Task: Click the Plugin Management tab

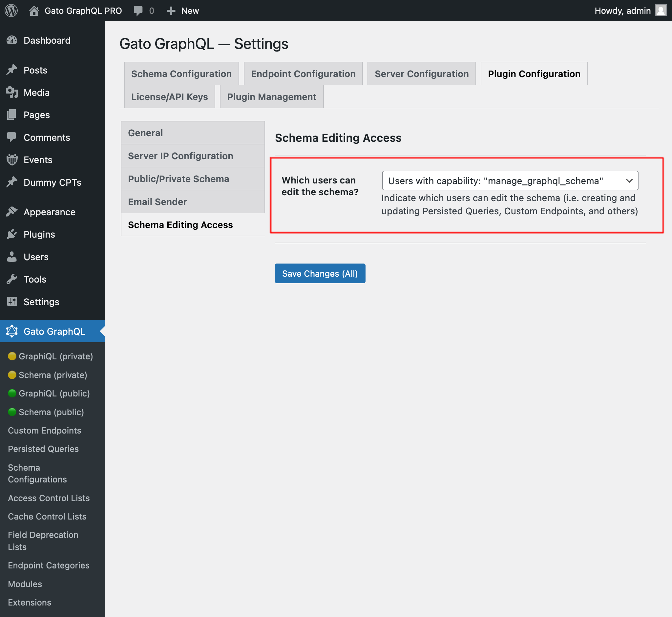Action: 272,96
